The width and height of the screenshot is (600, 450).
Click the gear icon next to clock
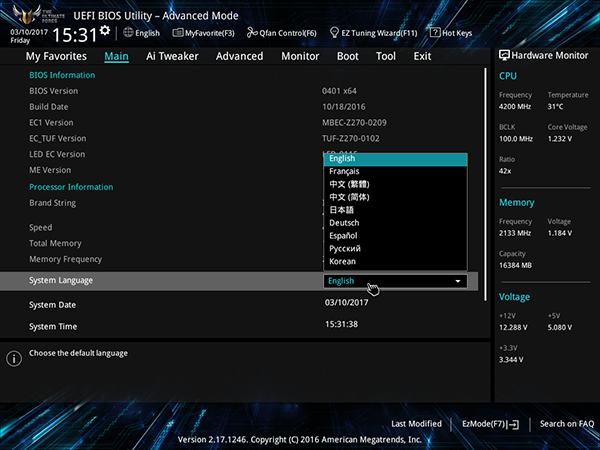point(105,31)
